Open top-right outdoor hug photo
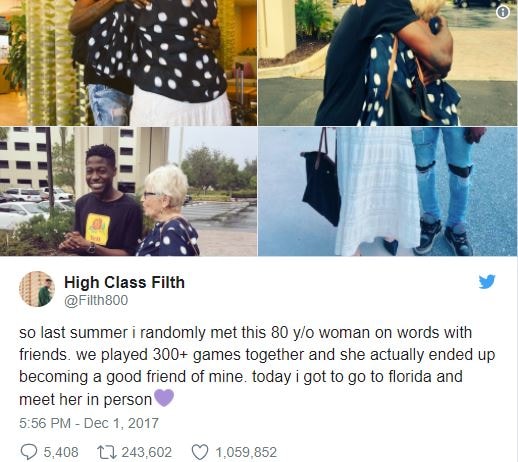The width and height of the screenshot is (518, 462). point(388,63)
